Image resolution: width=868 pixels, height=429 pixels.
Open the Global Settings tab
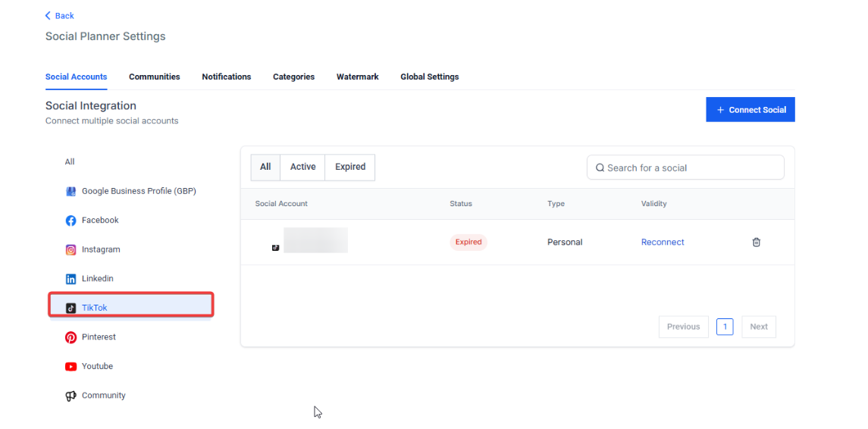click(x=429, y=77)
